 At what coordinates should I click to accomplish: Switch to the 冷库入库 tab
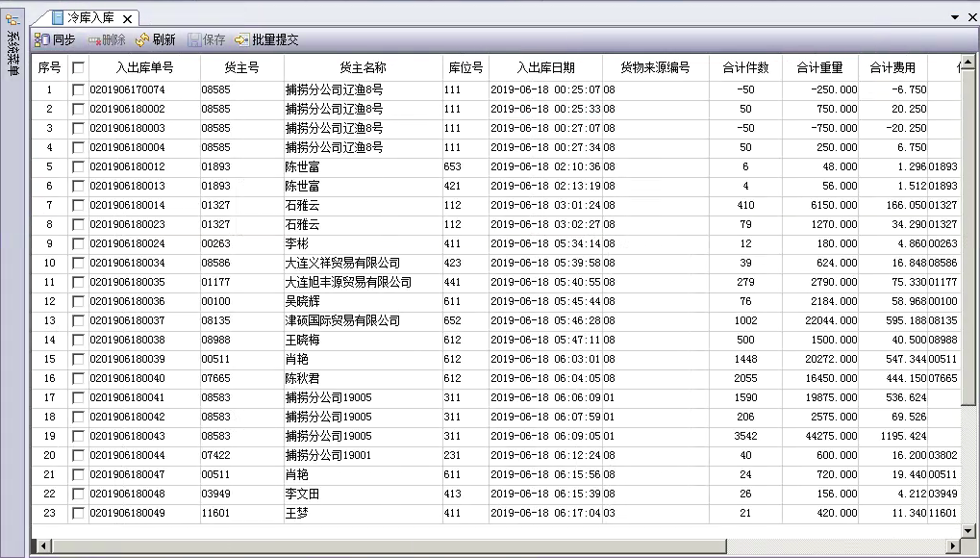pyautogui.click(x=89, y=18)
